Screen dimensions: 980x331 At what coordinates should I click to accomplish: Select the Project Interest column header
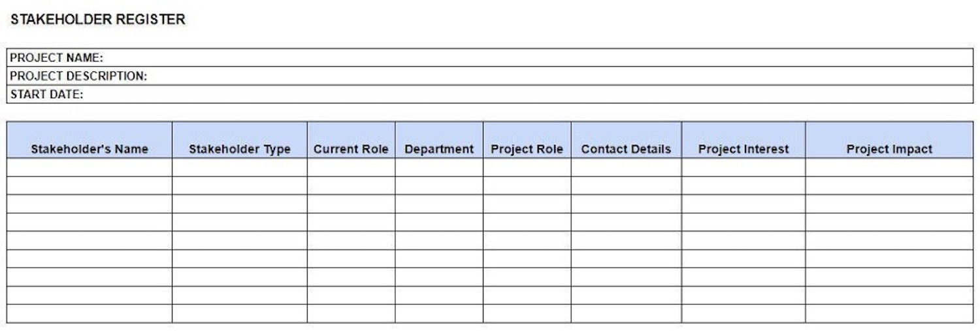743,148
